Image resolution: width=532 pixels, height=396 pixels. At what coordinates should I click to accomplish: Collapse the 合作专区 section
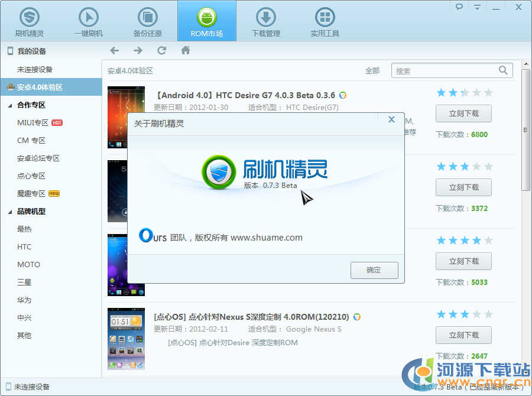pyautogui.click(x=10, y=106)
